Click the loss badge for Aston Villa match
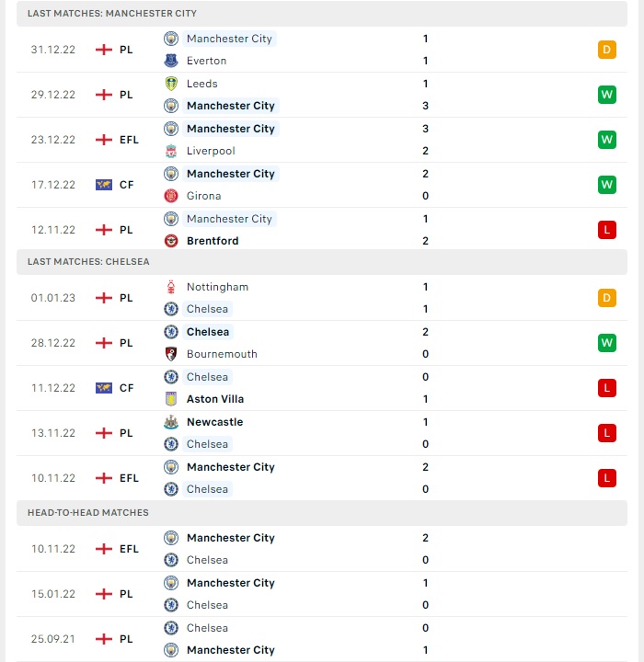The image size is (644, 662). point(607,388)
